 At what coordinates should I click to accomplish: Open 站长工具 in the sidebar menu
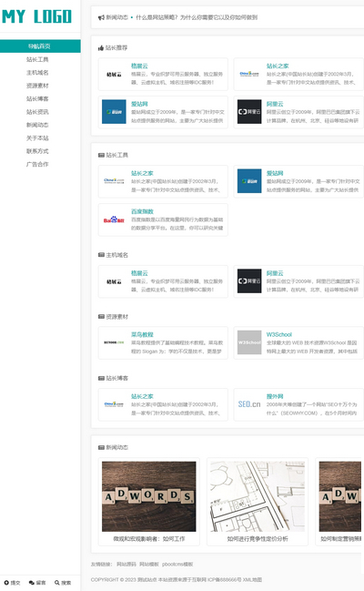[x=37, y=59]
